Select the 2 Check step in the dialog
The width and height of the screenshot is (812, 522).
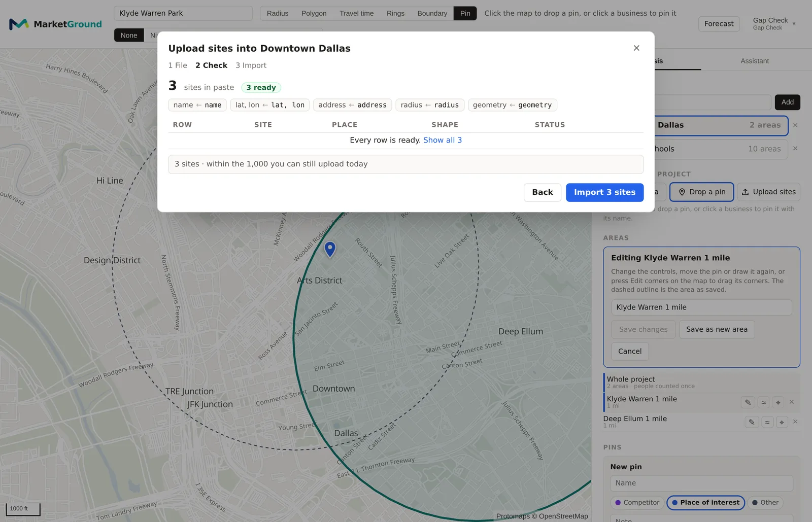tap(211, 65)
